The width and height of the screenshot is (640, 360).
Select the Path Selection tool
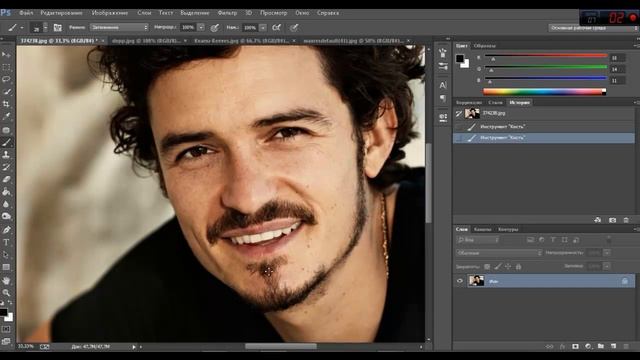click(x=6, y=255)
